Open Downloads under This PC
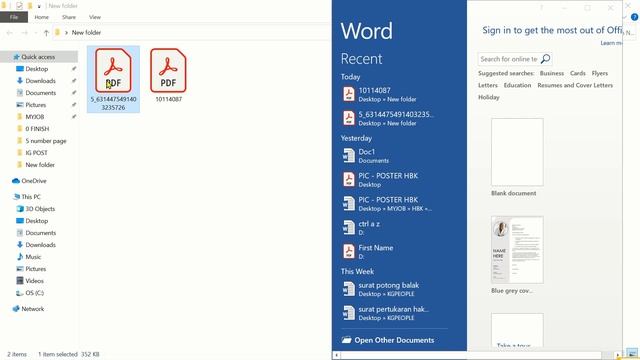This screenshot has width=640, height=360. pyautogui.click(x=40, y=245)
